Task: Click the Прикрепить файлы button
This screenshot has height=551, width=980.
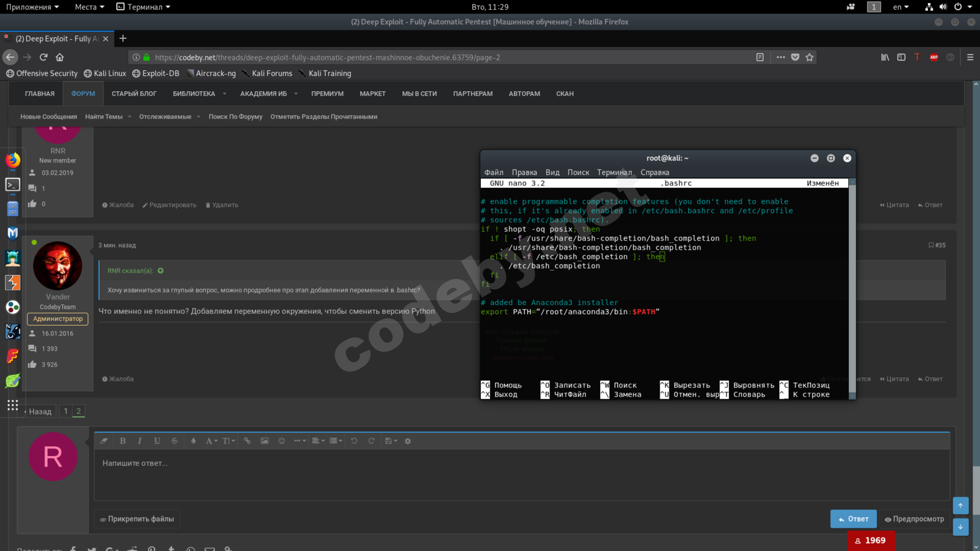Action: (137, 519)
